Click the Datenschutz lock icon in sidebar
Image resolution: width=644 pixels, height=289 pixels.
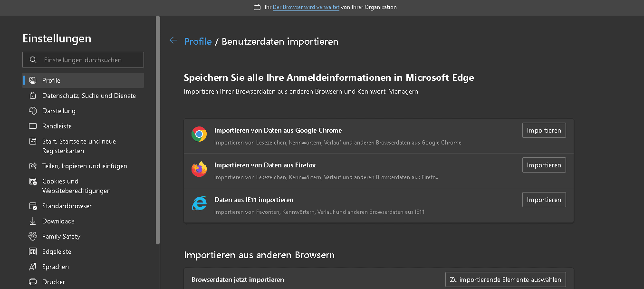[x=33, y=96]
